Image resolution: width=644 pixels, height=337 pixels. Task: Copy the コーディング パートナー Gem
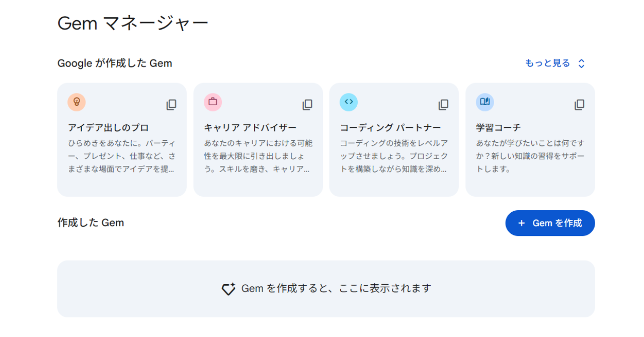tap(443, 105)
